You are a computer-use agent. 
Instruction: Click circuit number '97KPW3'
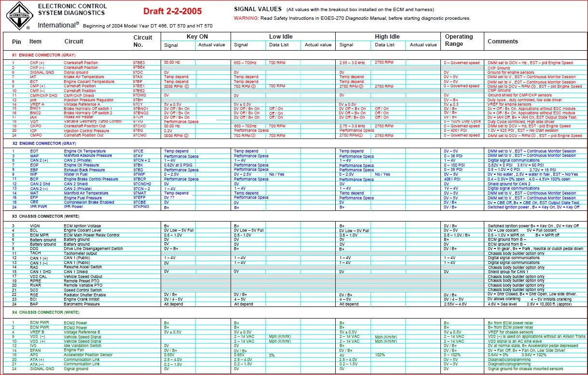pyautogui.click(x=141, y=207)
